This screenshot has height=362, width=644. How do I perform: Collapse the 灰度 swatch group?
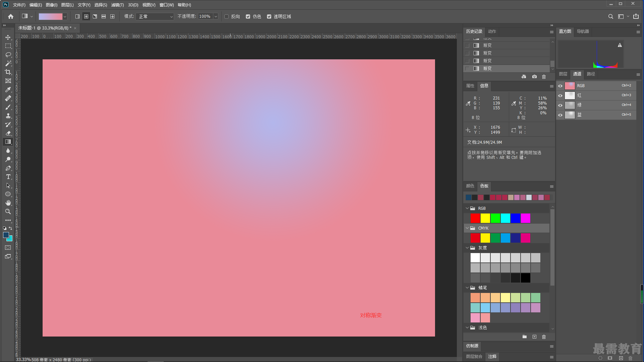click(x=467, y=248)
